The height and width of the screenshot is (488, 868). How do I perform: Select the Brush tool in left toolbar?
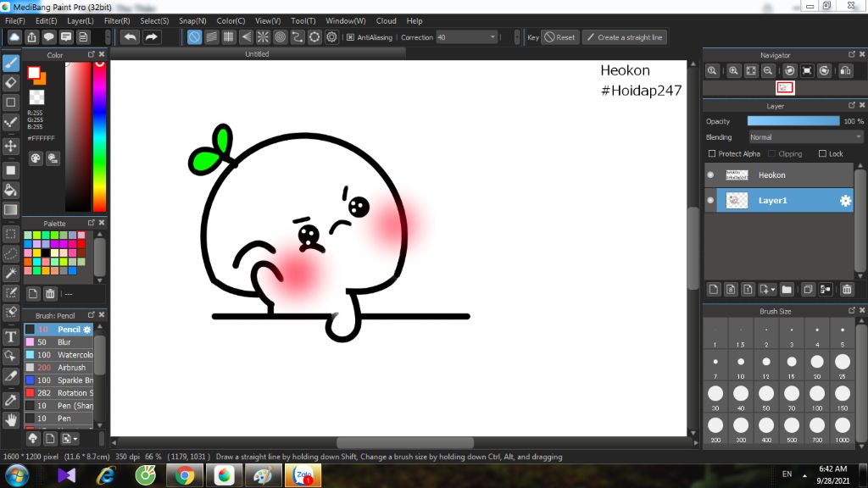(10, 63)
